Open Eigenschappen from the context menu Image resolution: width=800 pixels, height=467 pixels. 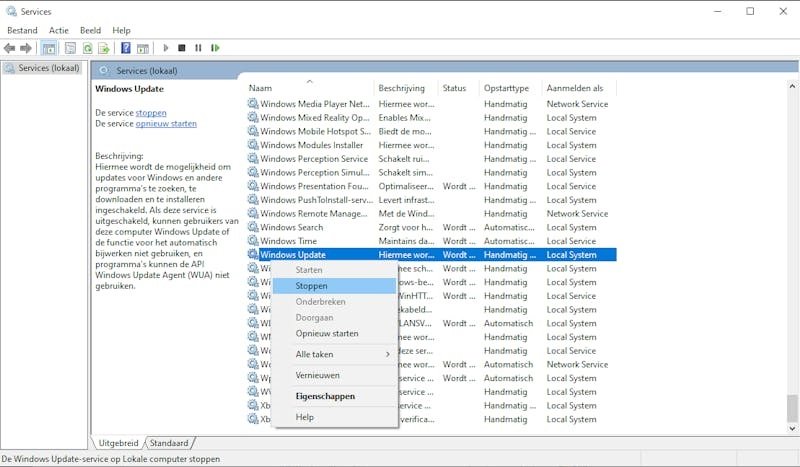[x=334, y=396]
